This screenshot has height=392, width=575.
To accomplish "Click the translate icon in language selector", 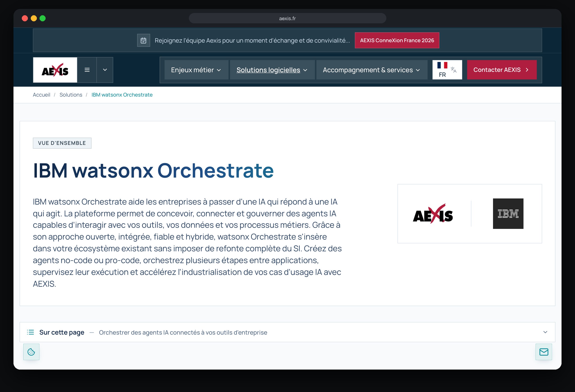I will (x=453, y=70).
